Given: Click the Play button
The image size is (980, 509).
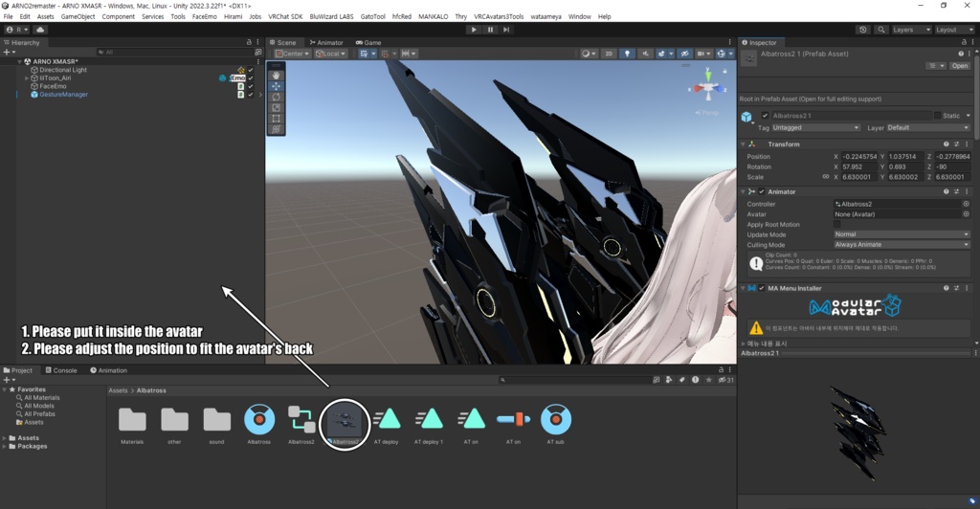Looking at the screenshot, I should [x=474, y=30].
